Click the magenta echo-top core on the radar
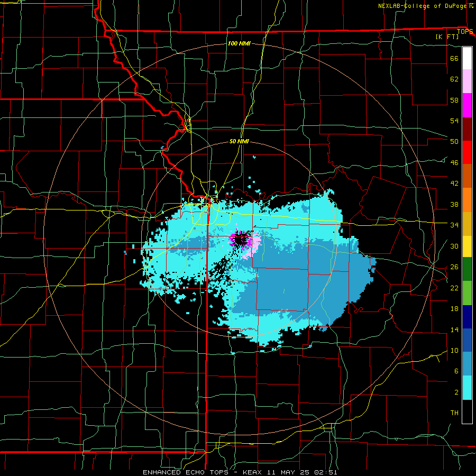 (x=241, y=239)
